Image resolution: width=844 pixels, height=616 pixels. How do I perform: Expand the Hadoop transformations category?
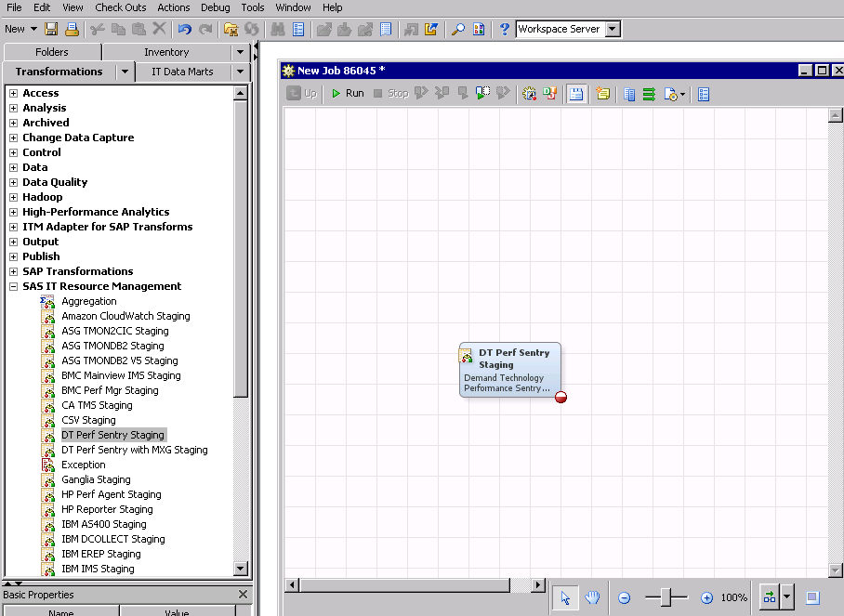[x=11, y=197]
